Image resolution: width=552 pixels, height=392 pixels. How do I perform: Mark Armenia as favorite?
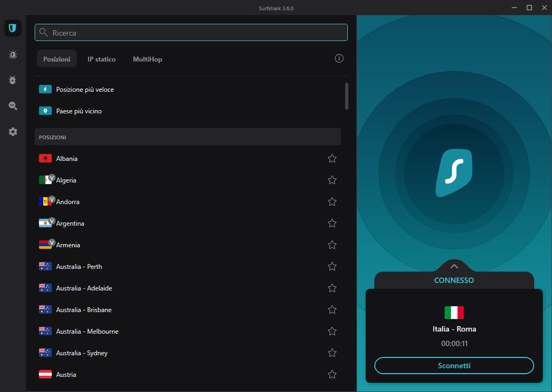pyautogui.click(x=332, y=245)
